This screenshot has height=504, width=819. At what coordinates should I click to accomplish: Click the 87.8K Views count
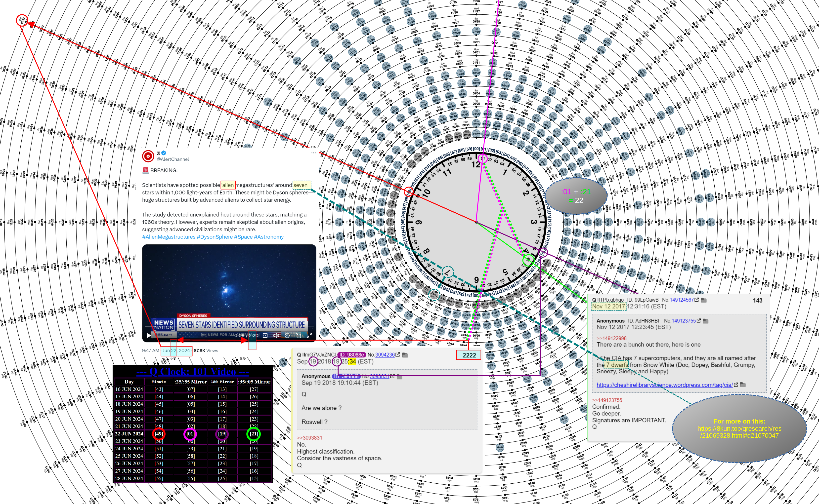coord(206,350)
